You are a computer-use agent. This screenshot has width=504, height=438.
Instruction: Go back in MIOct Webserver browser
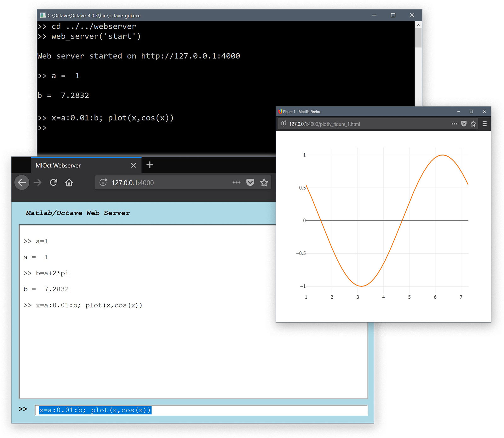coord(22,183)
